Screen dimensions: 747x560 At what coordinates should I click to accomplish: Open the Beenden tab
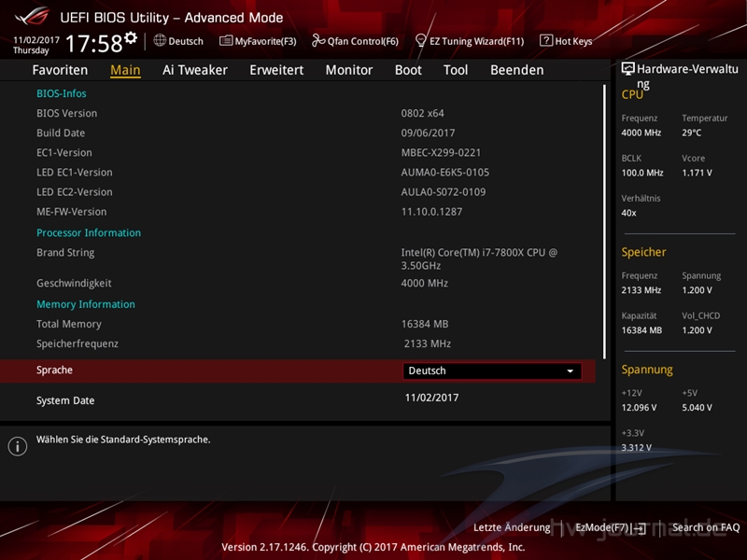click(x=517, y=70)
